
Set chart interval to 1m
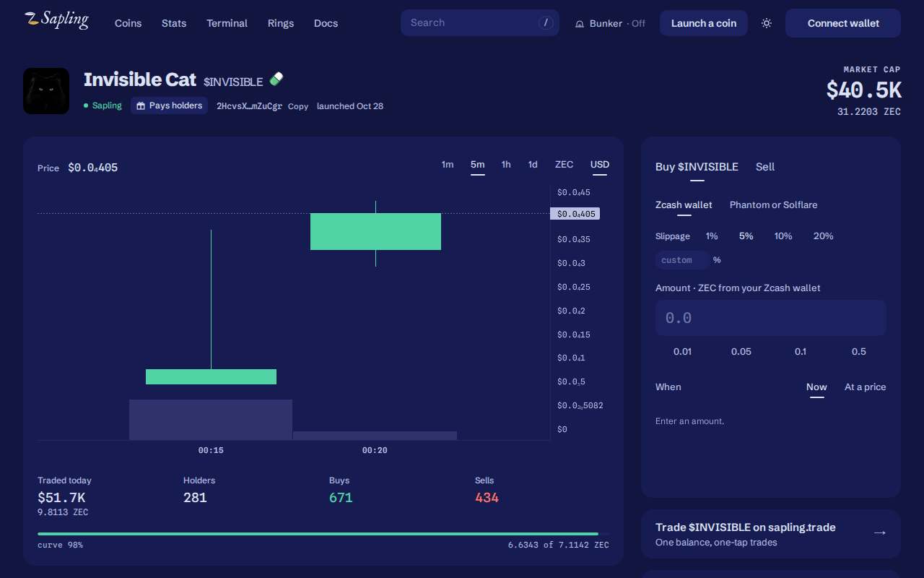[448, 165]
